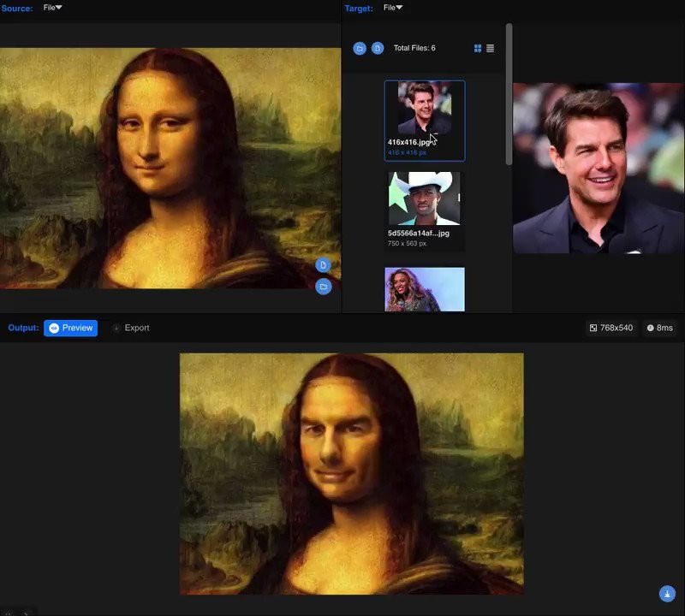Image resolution: width=685 pixels, height=616 pixels.
Task: Open target folder icon button
Action: [x=360, y=49]
